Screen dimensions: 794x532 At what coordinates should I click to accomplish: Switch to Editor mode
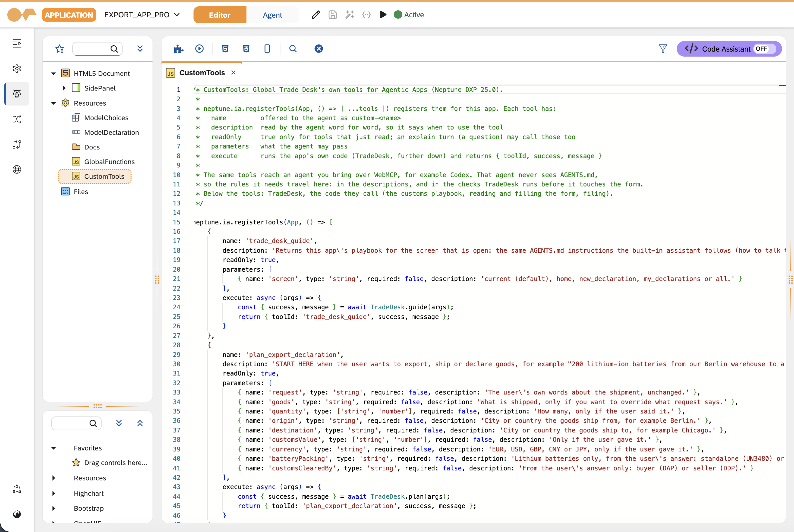tap(219, 15)
